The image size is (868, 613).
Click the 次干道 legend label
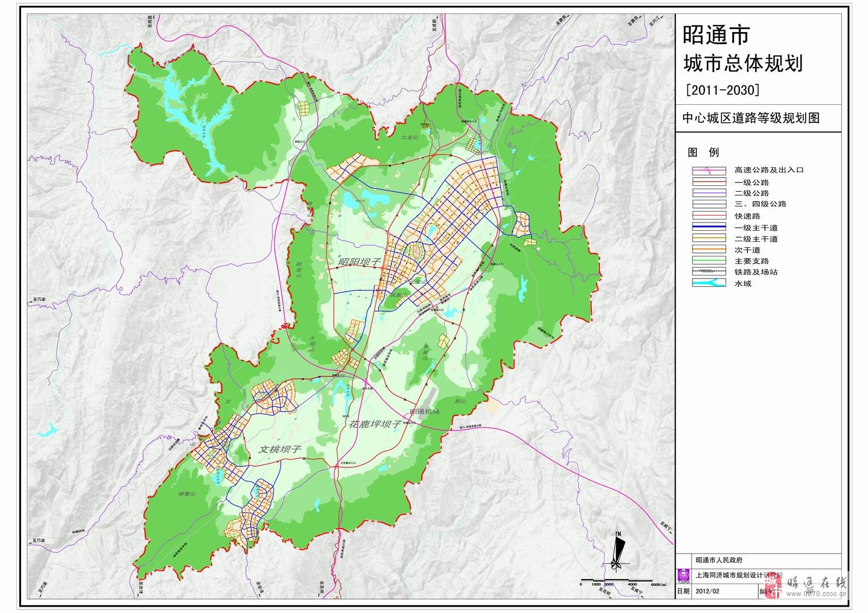tap(747, 250)
